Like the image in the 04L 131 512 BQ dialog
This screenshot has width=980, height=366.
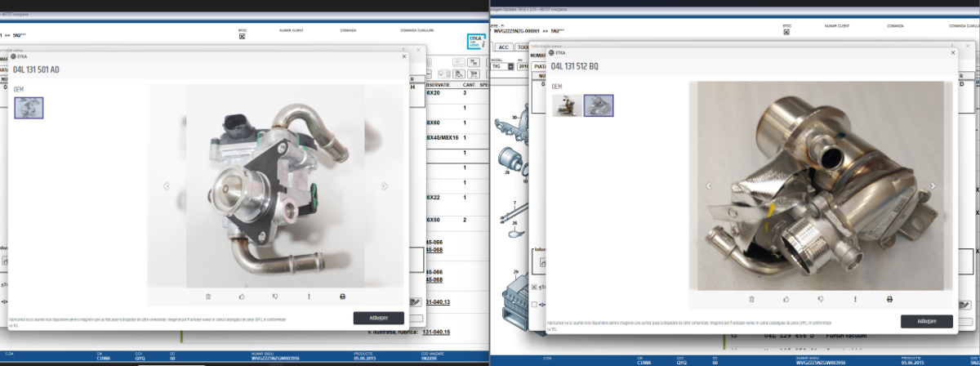pos(786,299)
